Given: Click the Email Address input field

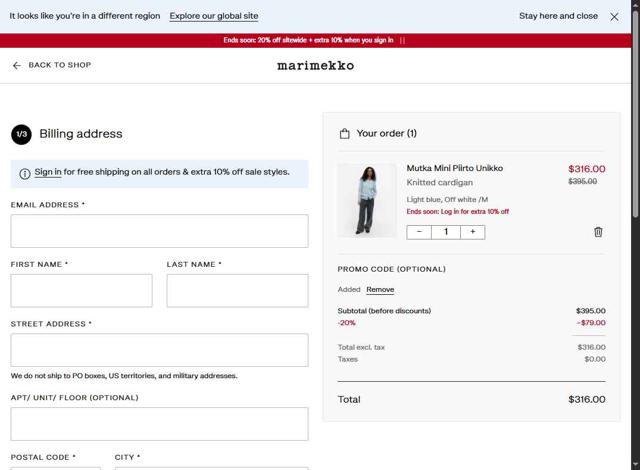Looking at the screenshot, I should (160, 231).
